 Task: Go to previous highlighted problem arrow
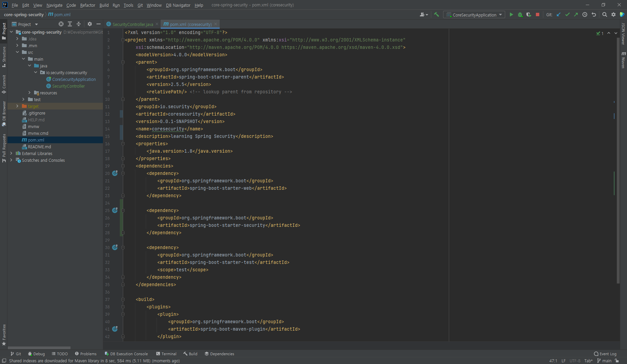(609, 33)
